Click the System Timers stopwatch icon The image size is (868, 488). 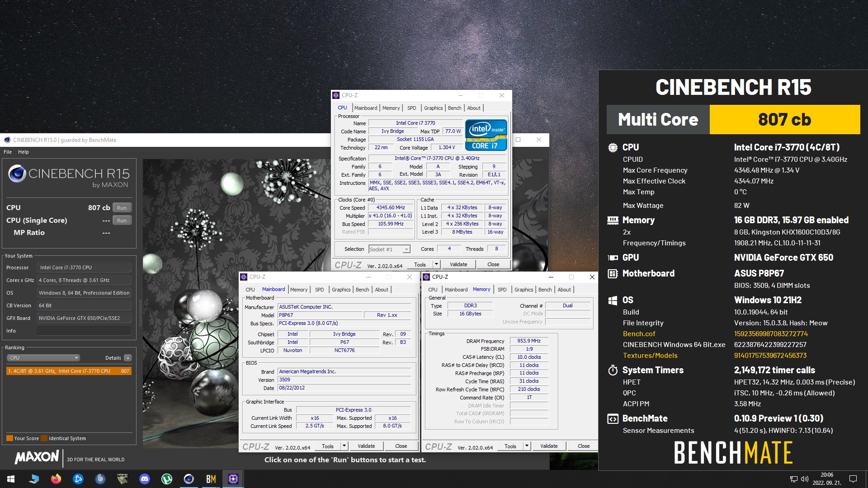(x=613, y=370)
